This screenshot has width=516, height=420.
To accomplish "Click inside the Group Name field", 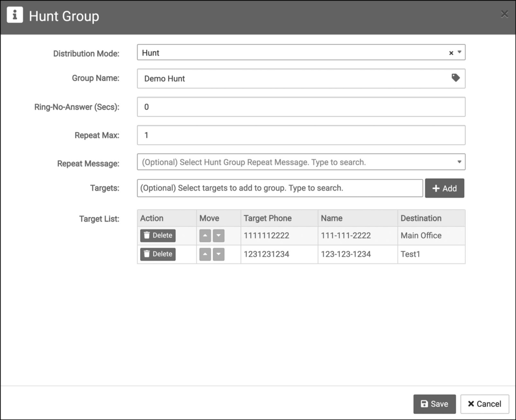I will 292,78.
